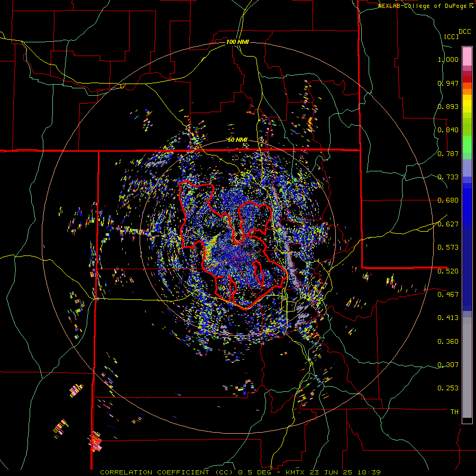Image resolution: width=476 pixels, height=476 pixels.
Task: Click the TH threshold label on scale
Action: pos(454,412)
